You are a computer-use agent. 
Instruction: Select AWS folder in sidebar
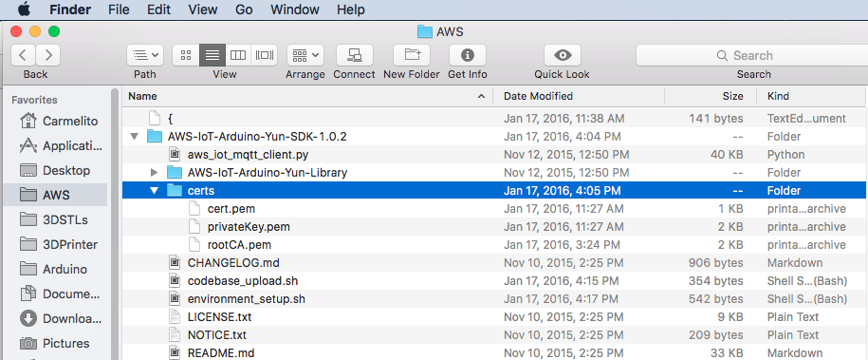click(55, 195)
